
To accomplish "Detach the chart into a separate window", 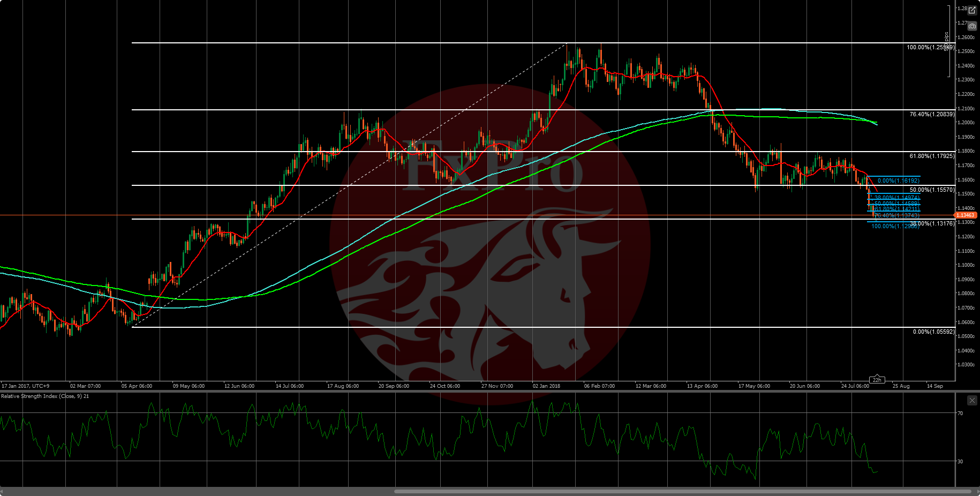I will point(972,11).
